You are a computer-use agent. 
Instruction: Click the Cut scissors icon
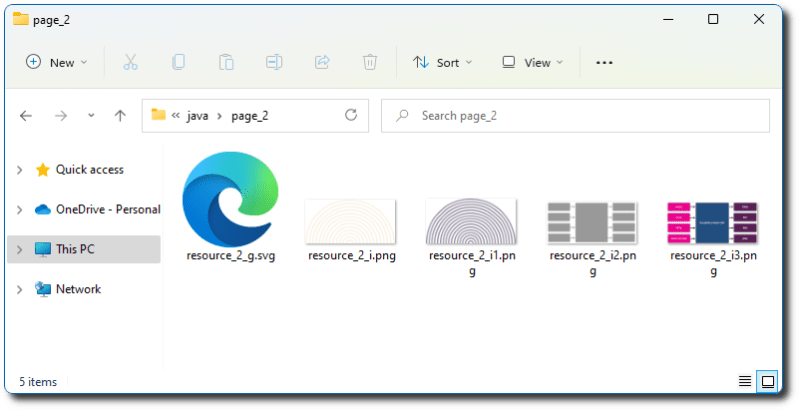click(x=130, y=62)
